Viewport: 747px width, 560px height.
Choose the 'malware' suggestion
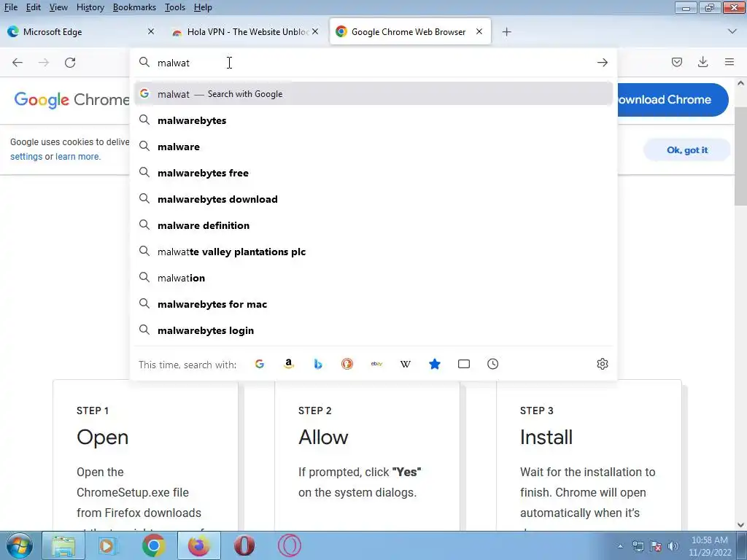pos(373,147)
